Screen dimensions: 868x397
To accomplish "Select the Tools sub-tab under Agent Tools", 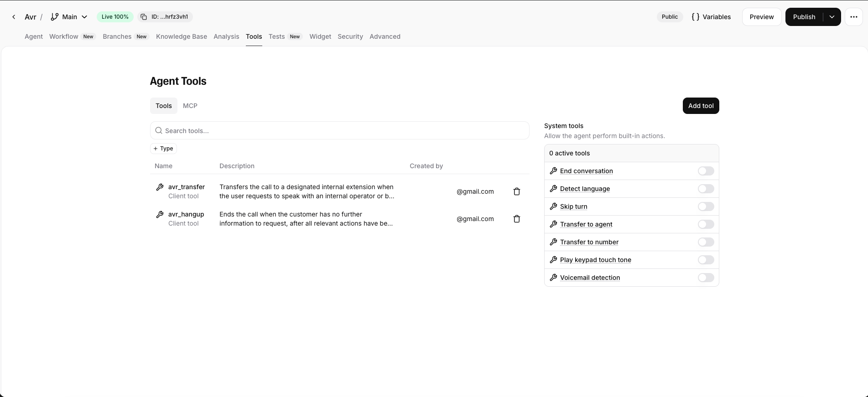I will [x=164, y=106].
